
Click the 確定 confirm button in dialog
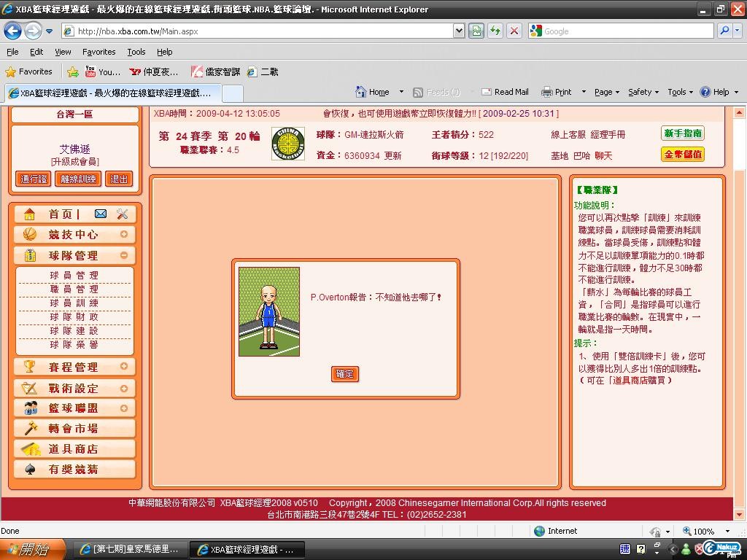coord(344,374)
